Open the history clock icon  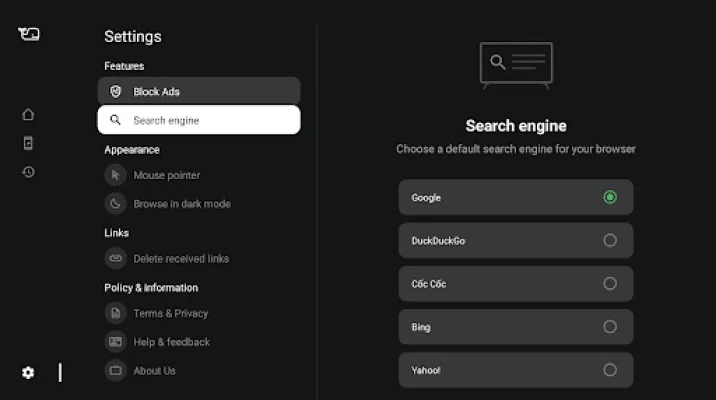click(28, 172)
